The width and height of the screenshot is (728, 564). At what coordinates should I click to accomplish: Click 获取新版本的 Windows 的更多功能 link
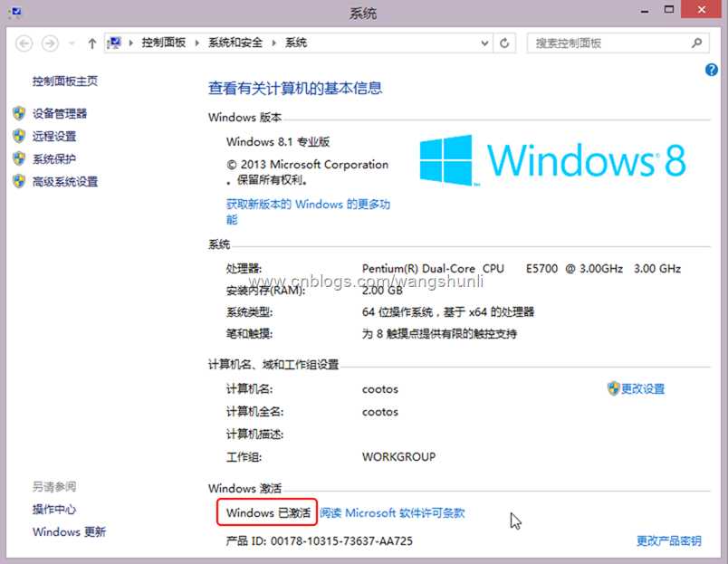pos(308,211)
